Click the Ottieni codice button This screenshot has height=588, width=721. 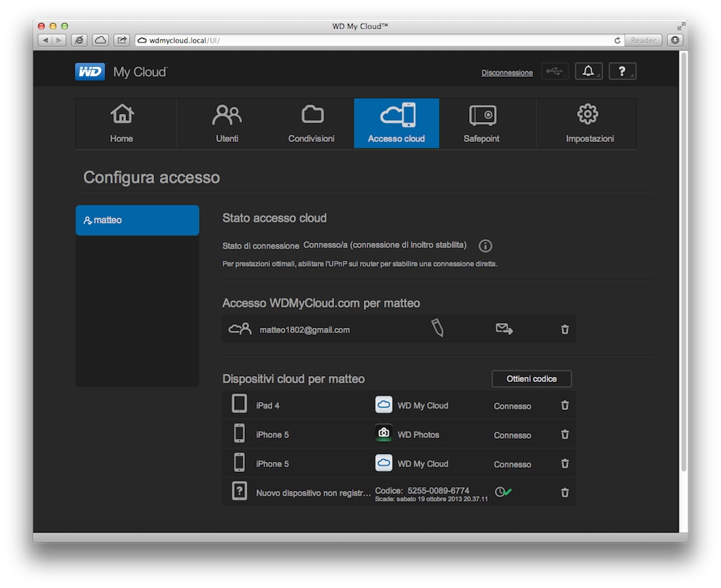pyautogui.click(x=532, y=378)
